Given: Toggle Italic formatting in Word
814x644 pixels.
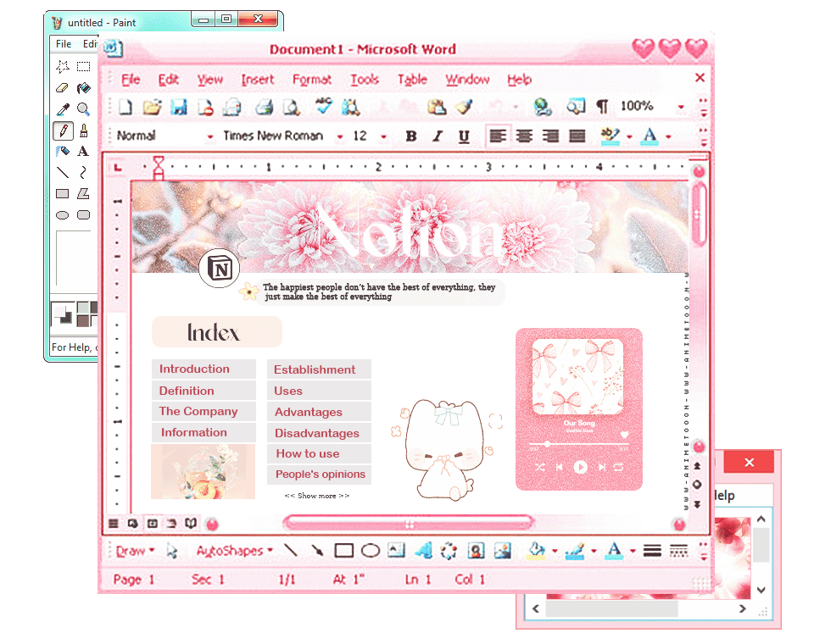Looking at the screenshot, I should (x=438, y=136).
